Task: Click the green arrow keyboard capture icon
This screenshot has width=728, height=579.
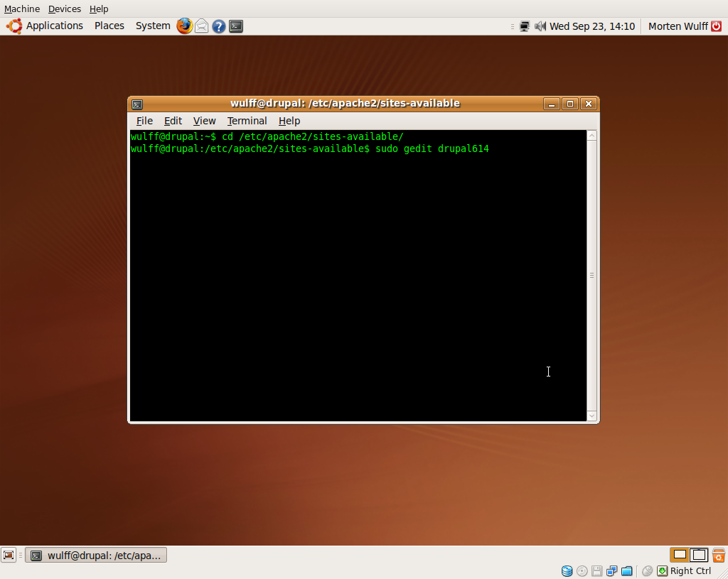Action: point(663,571)
